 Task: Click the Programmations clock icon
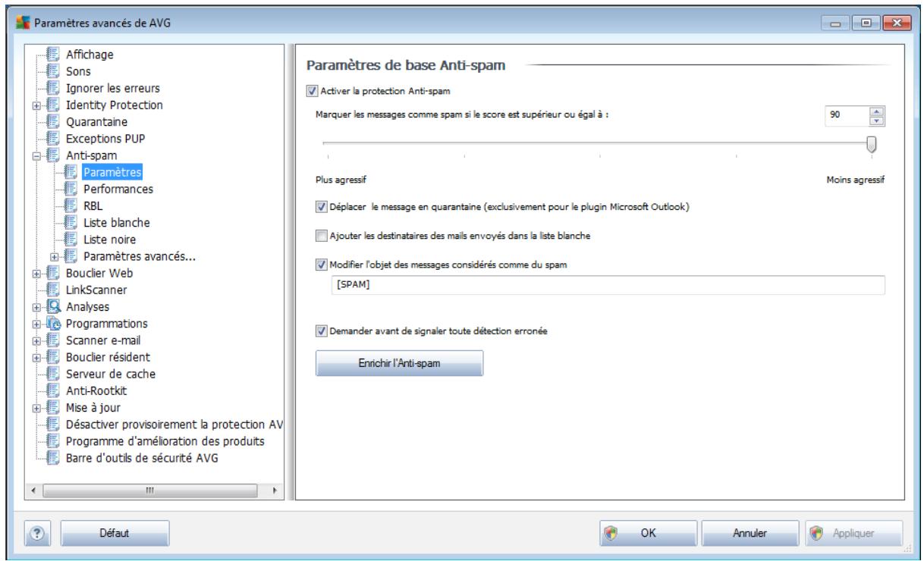(53, 323)
